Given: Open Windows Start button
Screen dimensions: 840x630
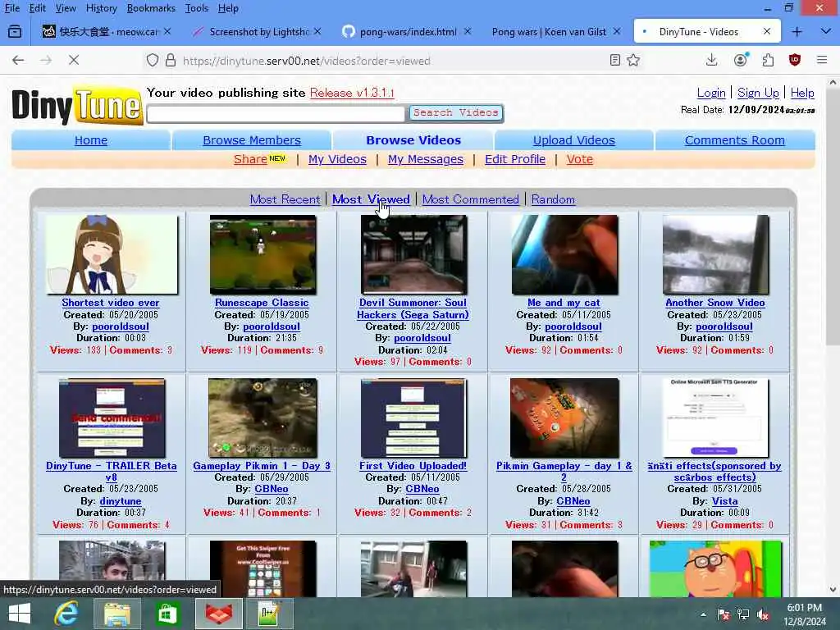Looking at the screenshot, I should coord(20,614).
